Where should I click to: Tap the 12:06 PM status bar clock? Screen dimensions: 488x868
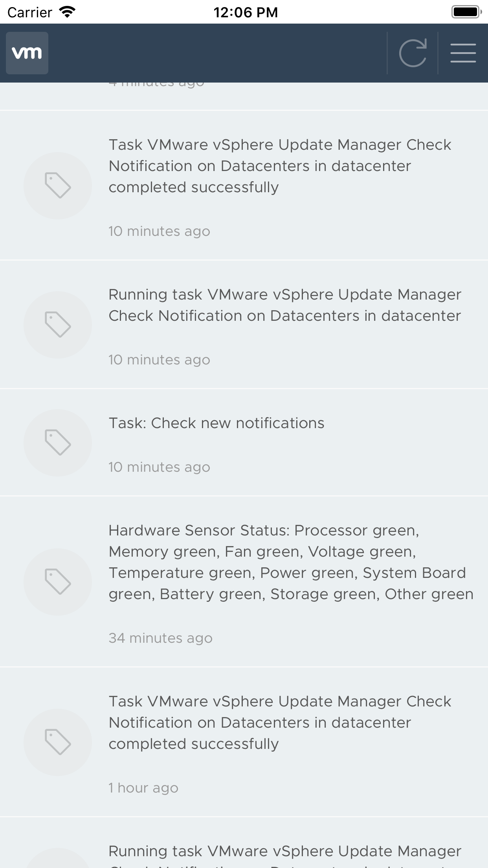(x=246, y=12)
